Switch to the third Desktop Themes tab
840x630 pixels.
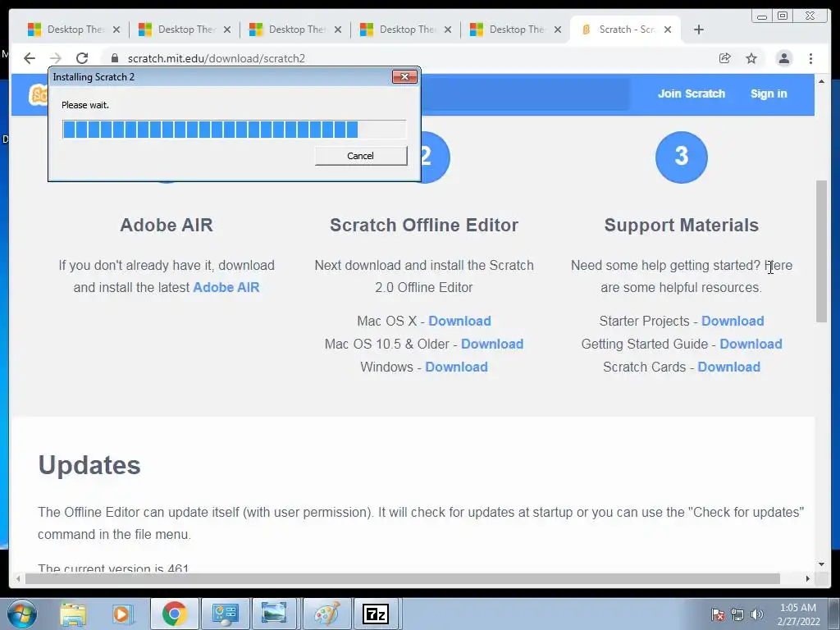pos(294,30)
